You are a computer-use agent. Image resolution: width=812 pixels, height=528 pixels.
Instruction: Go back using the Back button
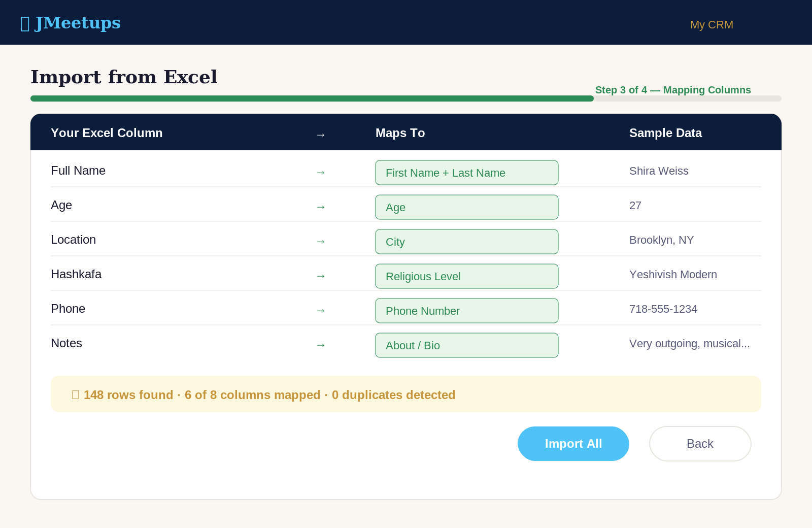699,444
